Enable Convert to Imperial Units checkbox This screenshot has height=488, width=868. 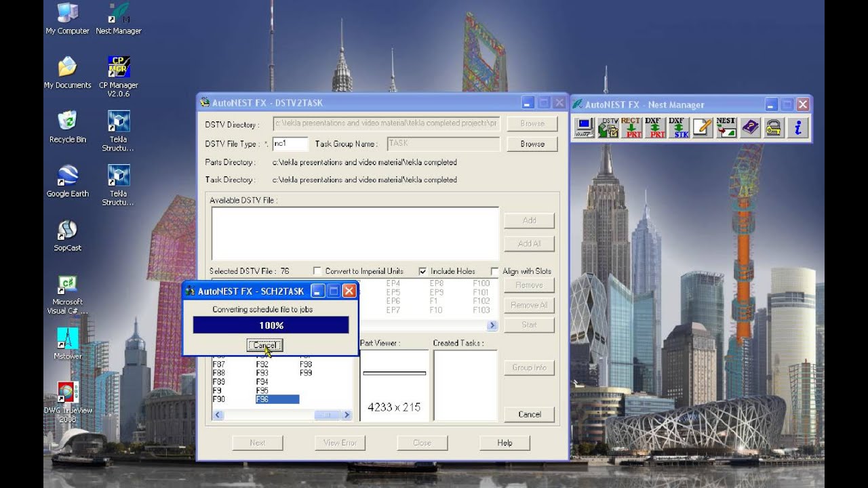pos(317,271)
